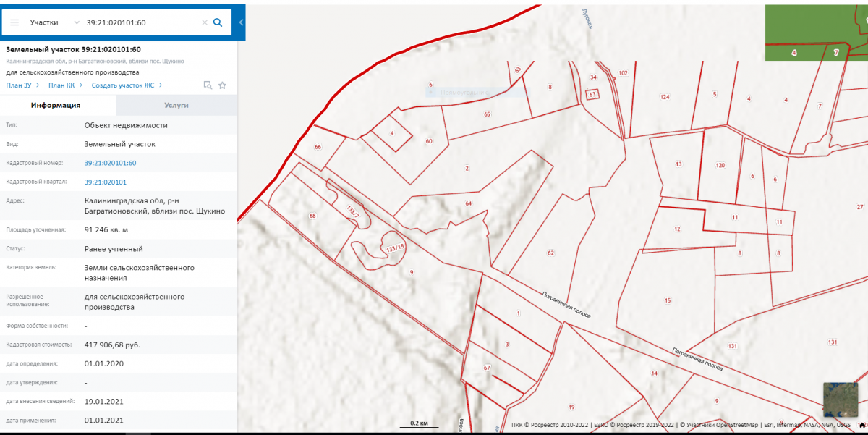868x435 pixels.
Task: Open cadastral quarter link 39:21:020101
Action: click(105, 182)
